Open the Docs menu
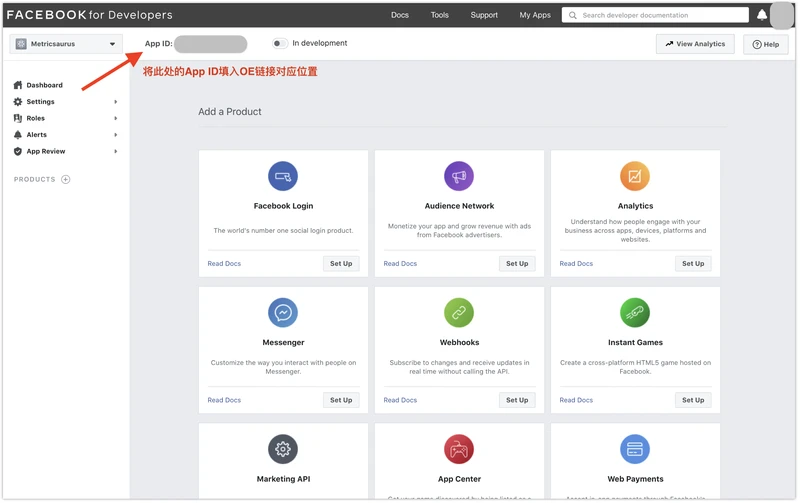The height and width of the screenshot is (503, 800). click(400, 15)
